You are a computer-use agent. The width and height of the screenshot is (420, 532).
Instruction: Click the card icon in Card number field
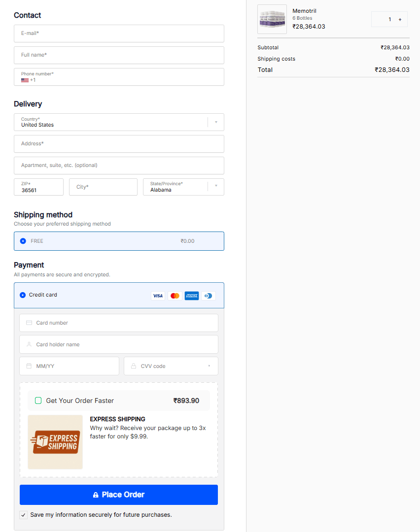point(28,323)
